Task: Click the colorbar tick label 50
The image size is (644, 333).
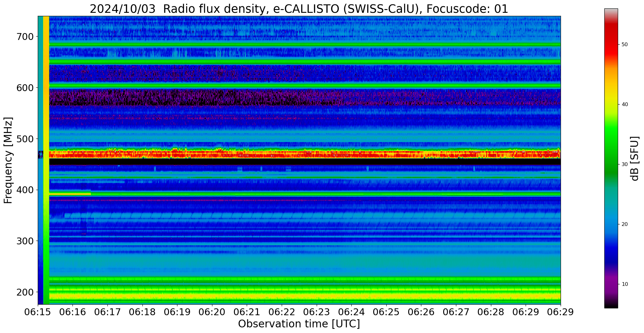Action: [x=625, y=45]
